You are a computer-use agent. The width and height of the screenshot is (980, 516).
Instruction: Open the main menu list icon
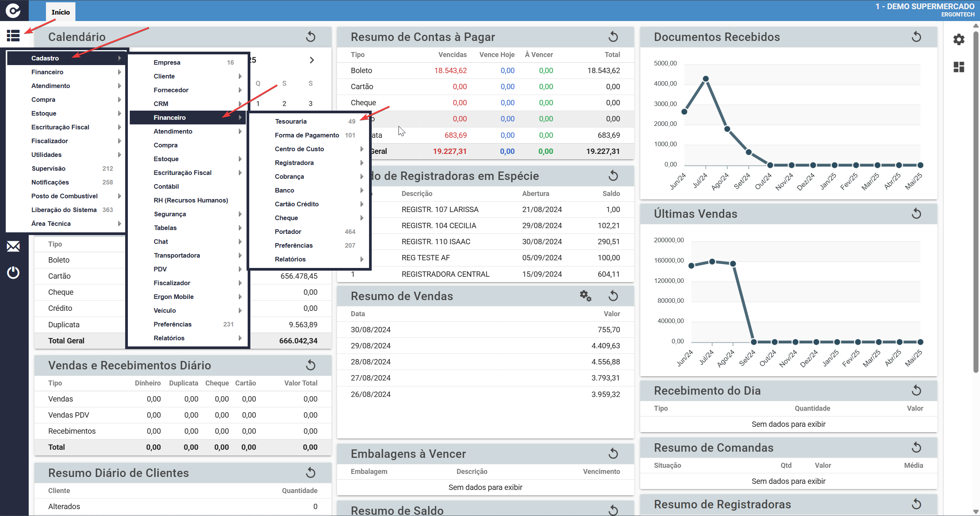(x=13, y=36)
